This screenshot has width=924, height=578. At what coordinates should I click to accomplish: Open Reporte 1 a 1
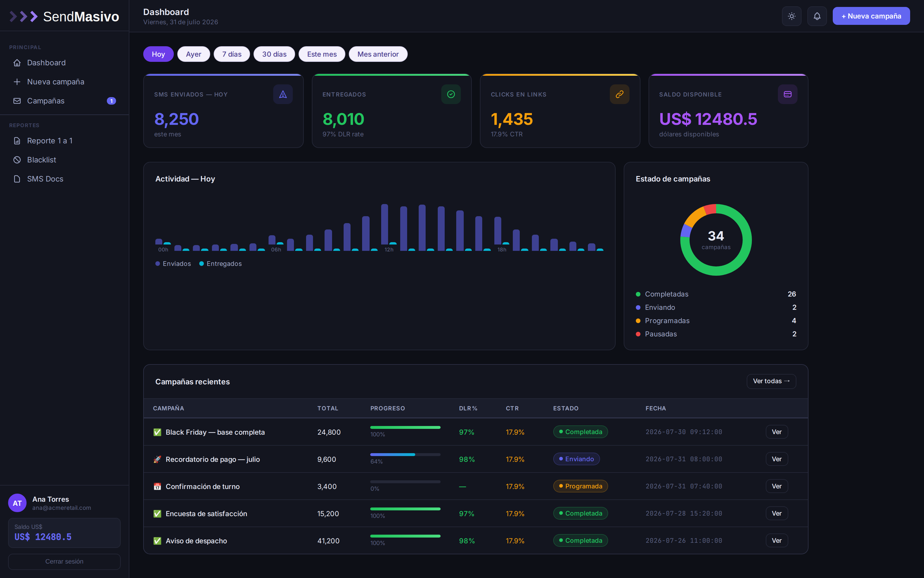pos(64,141)
